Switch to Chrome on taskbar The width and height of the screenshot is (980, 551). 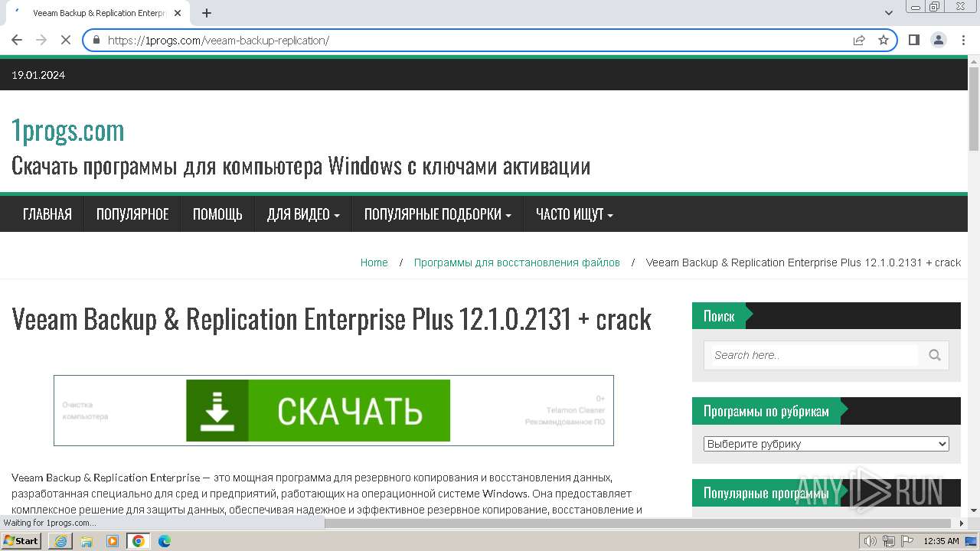[x=139, y=541]
